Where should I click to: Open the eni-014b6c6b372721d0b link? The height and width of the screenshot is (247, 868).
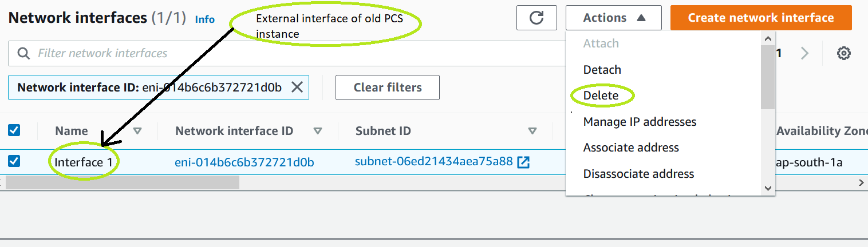[x=244, y=162]
